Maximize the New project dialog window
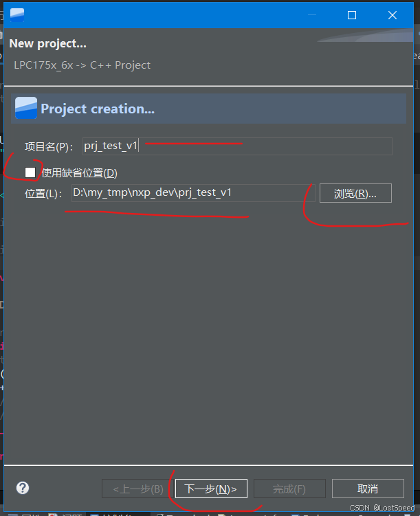The width and height of the screenshot is (420, 516). point(352,15)
